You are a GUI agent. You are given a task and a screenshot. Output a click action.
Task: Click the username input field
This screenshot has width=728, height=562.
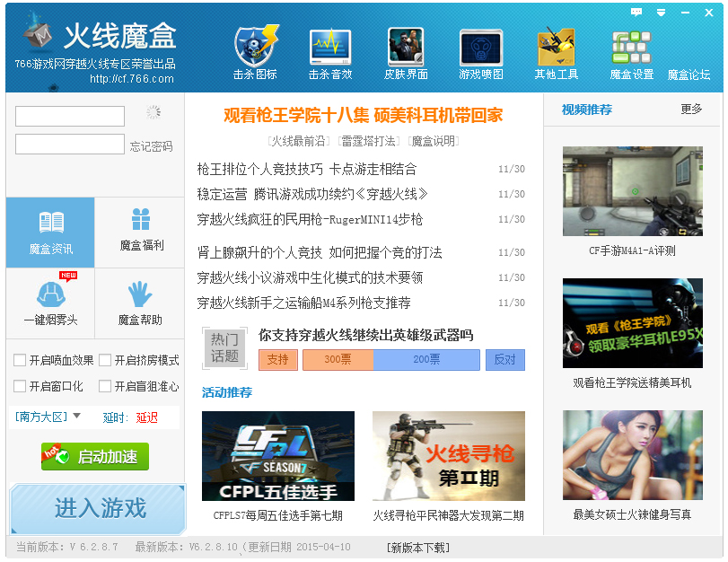pyautogui.click(x=70, y=116)
